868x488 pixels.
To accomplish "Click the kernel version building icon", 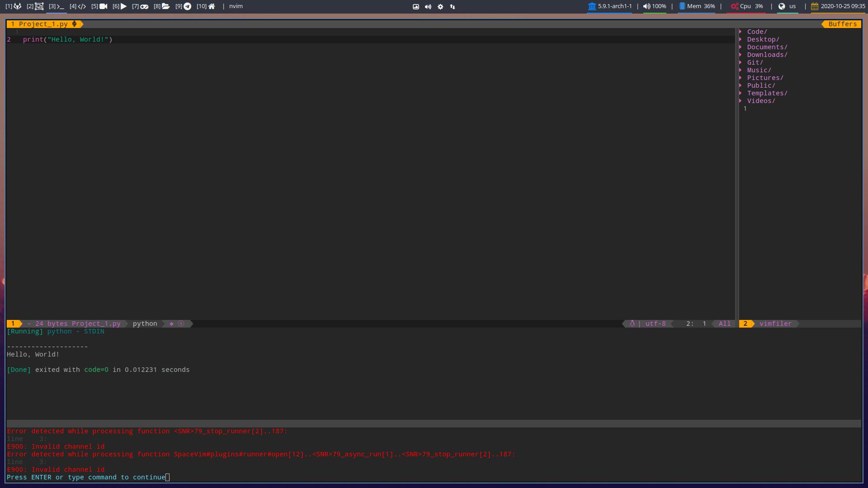I will pos(592,6).
